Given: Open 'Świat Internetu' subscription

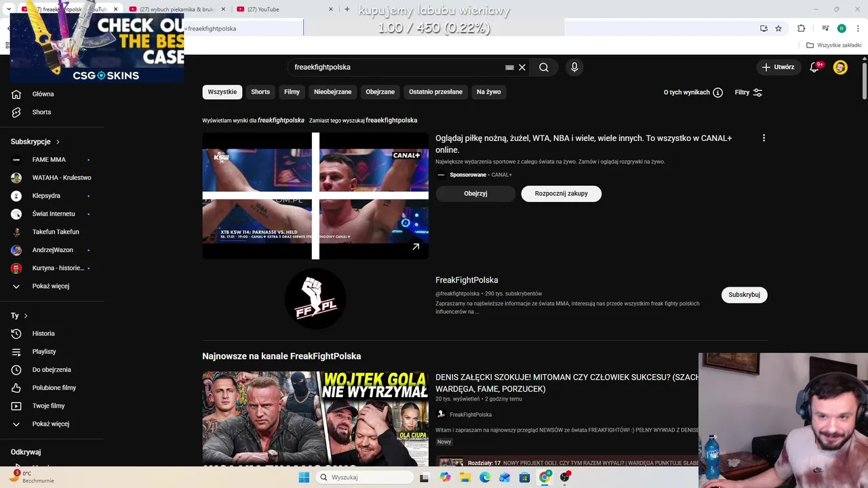Looking at the screenshot, I should click(x=52, y=213).
